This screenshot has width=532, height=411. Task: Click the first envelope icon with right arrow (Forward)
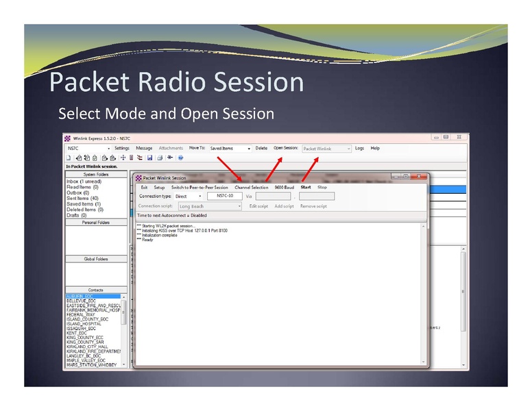click(x=104, y=158)
